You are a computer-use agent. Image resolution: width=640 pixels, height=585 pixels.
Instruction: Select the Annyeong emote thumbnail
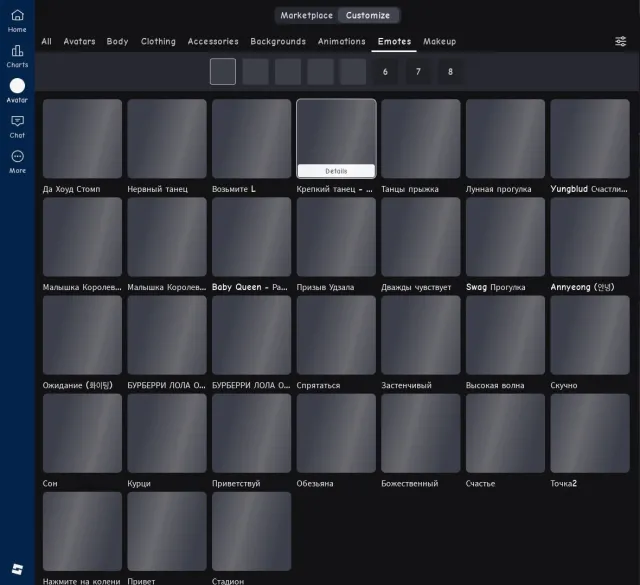pos(589,237)
